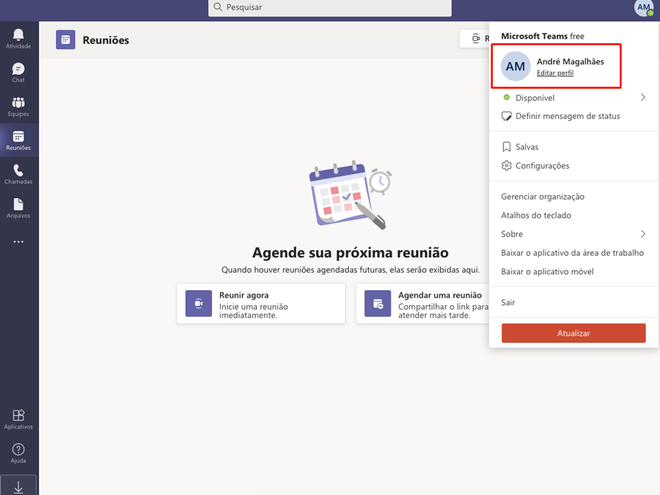Choose Baixar o aplicativo da área de trabalho
The width and height of the screenshot is (660, 495).
(572, 253)
